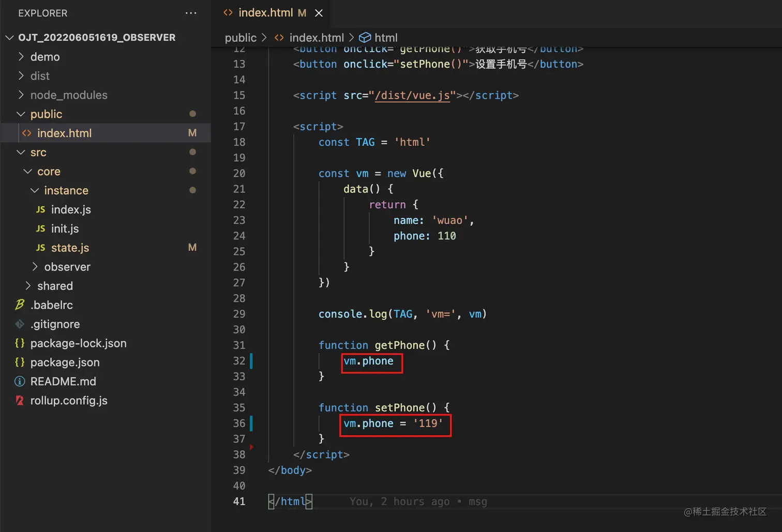Open init.js from the file tree
Viewport: 782px width, 532px height.
point(65,229)
